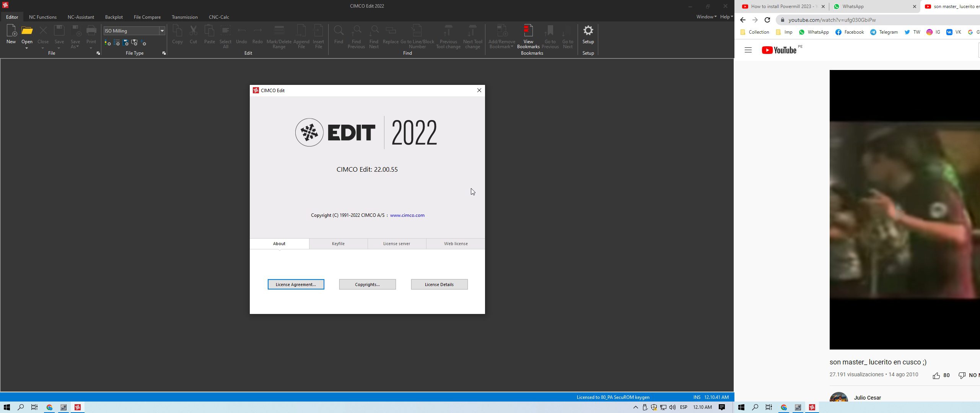Screen dimensions: 980x413
Task: Select the Replace tool
Action: pos(391,33)
